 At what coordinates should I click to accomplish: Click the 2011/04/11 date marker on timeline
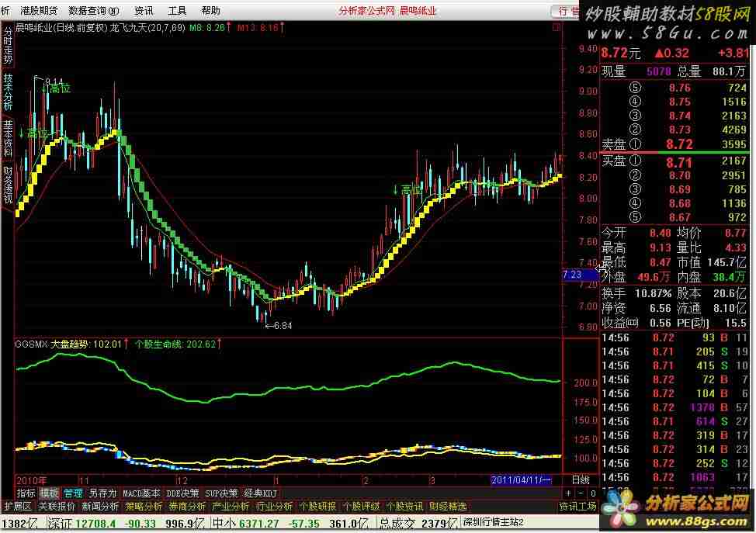(x=521, y=480)
